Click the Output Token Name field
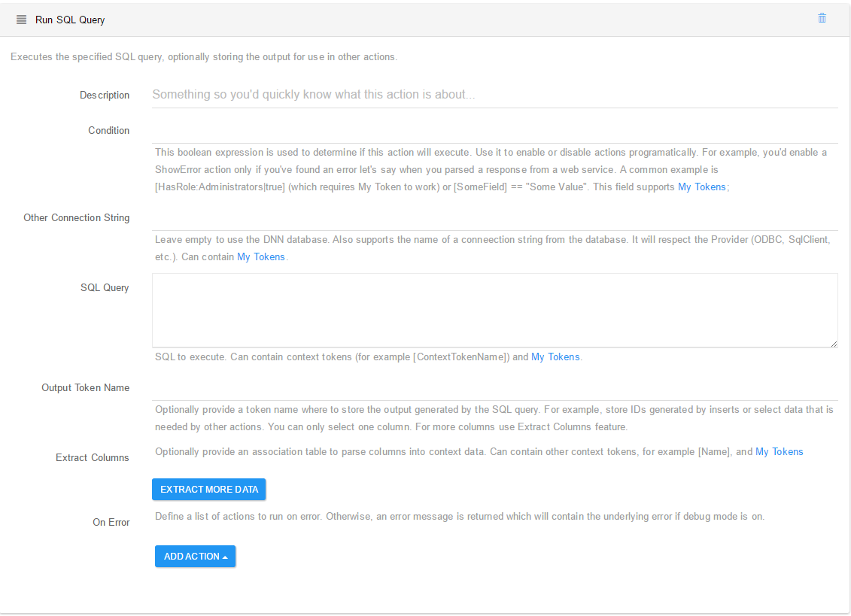The width and height of the screenshot is (851, 616). click(494, 388)
